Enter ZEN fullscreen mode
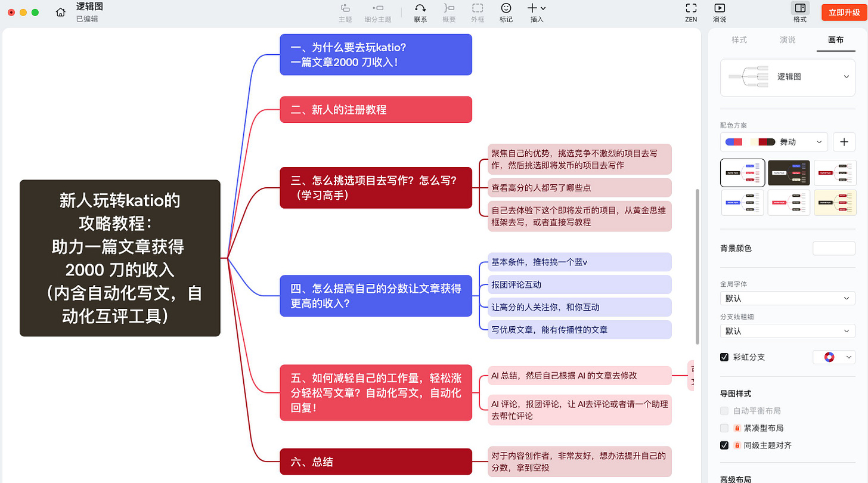The width and height of the screenshot is (868, 483). coord(691,13)
